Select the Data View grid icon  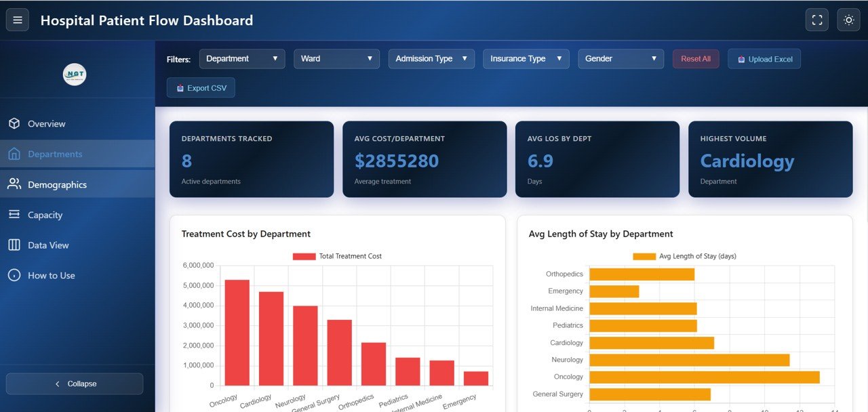click(x=14, y=245)
